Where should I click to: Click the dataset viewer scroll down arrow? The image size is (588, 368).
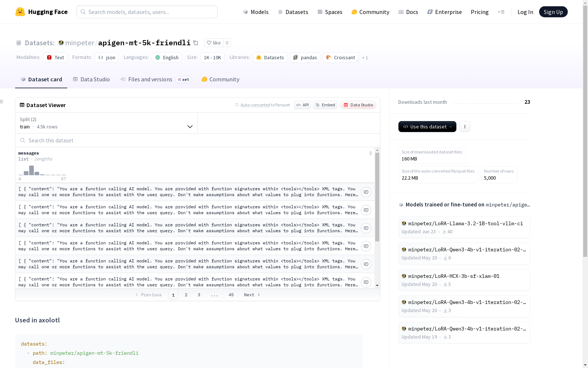(377, 286)
